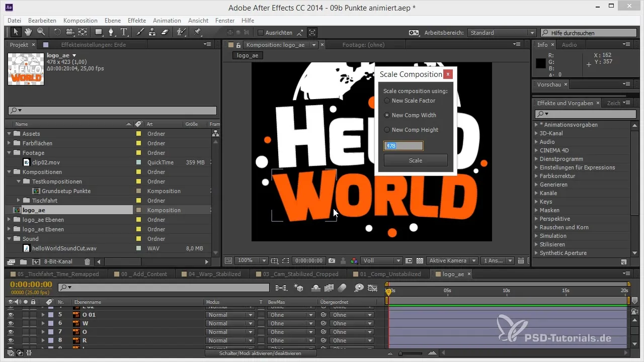Toggle the shy layers hide icon
This screenshot has width=644, height=362.
pos(316,288)
